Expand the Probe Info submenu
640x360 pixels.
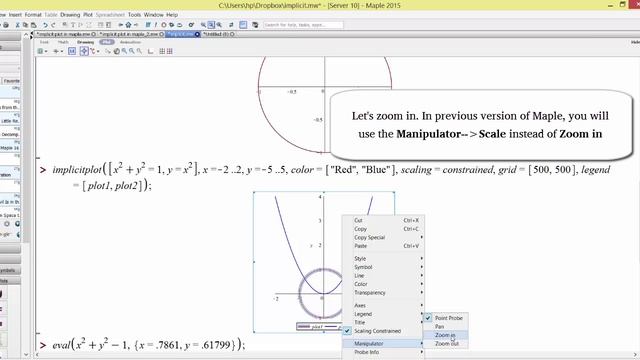pos(383,352)
